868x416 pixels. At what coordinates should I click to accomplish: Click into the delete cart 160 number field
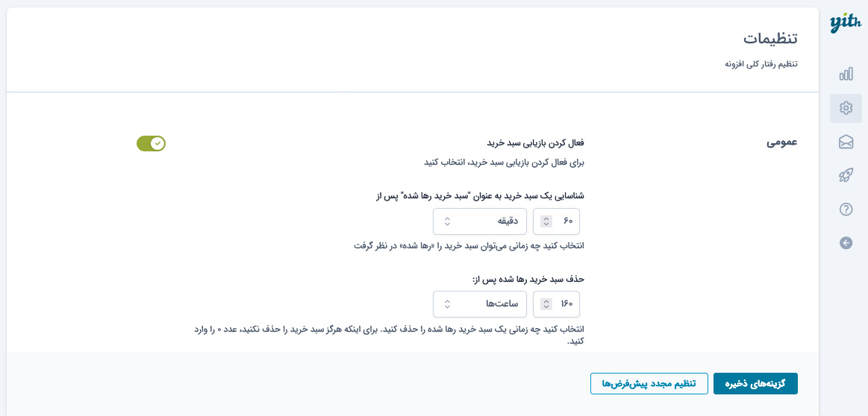pyautogui.click(x=556, y=303)
